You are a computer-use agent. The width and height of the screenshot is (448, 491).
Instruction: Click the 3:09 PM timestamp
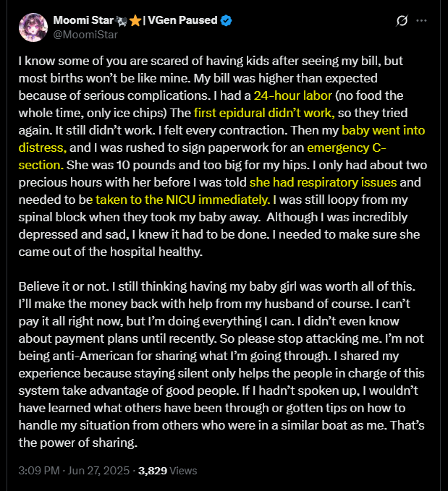pyautogui.click(x=39, y=471)
